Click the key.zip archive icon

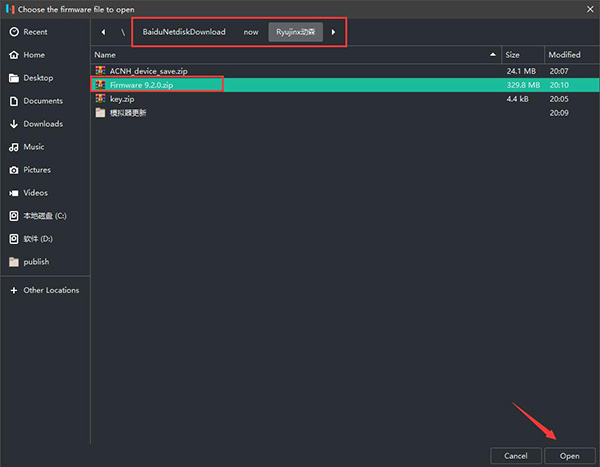coord(100,99)
